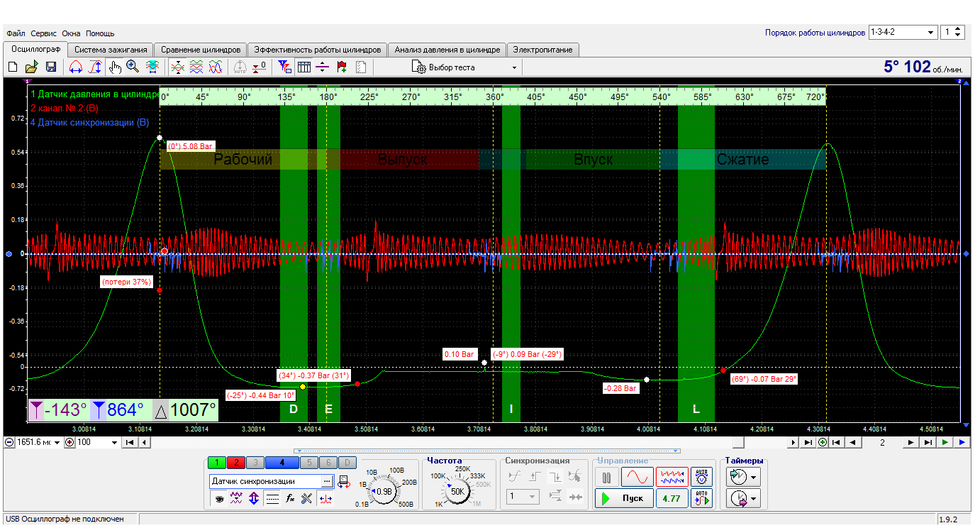This screenshot has width=980, height=528.
Task: Click the 4.77 value button
Action: [x=671, y=498]
